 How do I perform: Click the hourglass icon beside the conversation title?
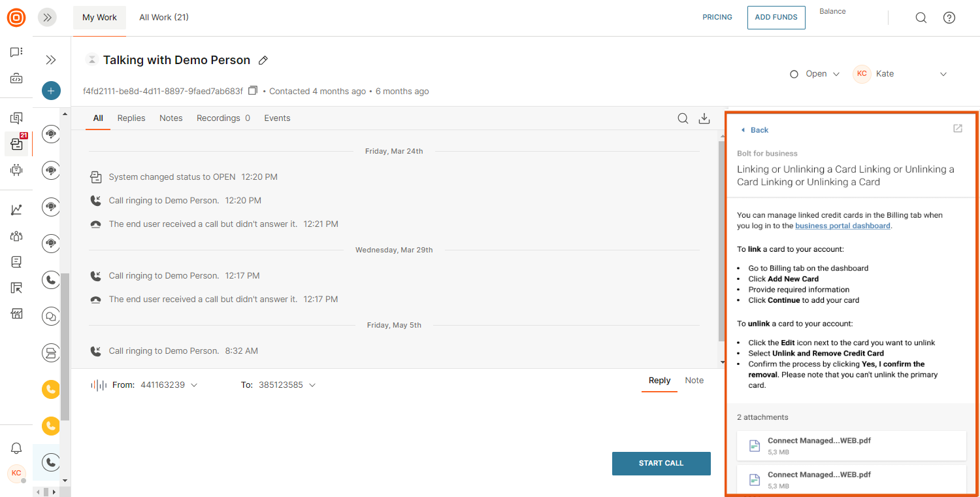click(x=92, y=60)
